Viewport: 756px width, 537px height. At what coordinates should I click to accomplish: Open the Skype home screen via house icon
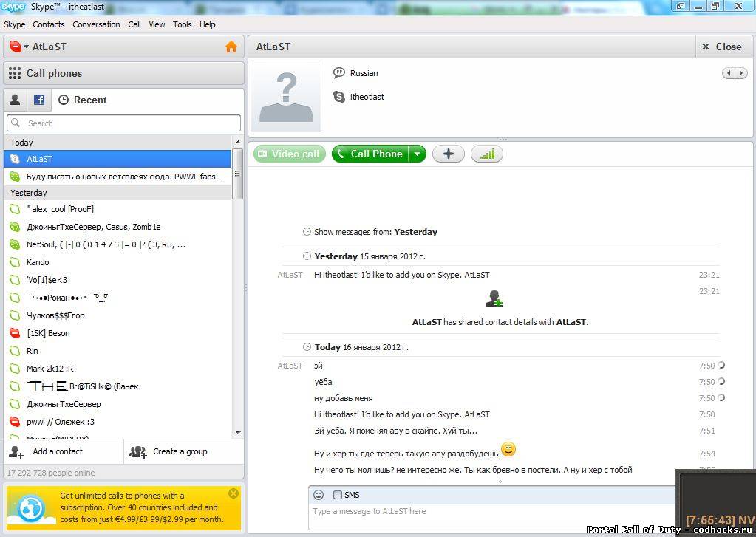click(231, 47)
